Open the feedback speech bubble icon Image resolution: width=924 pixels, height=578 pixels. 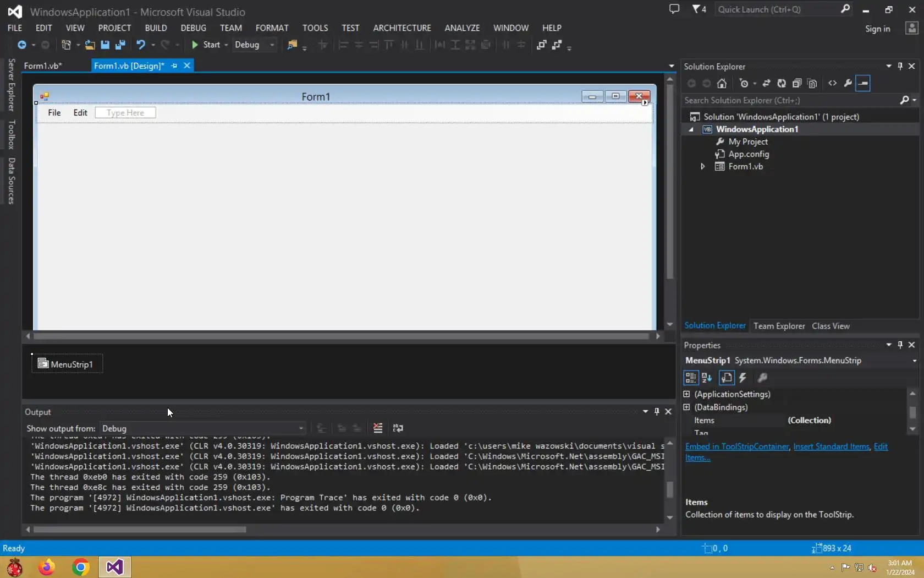(x=674, y=9)
